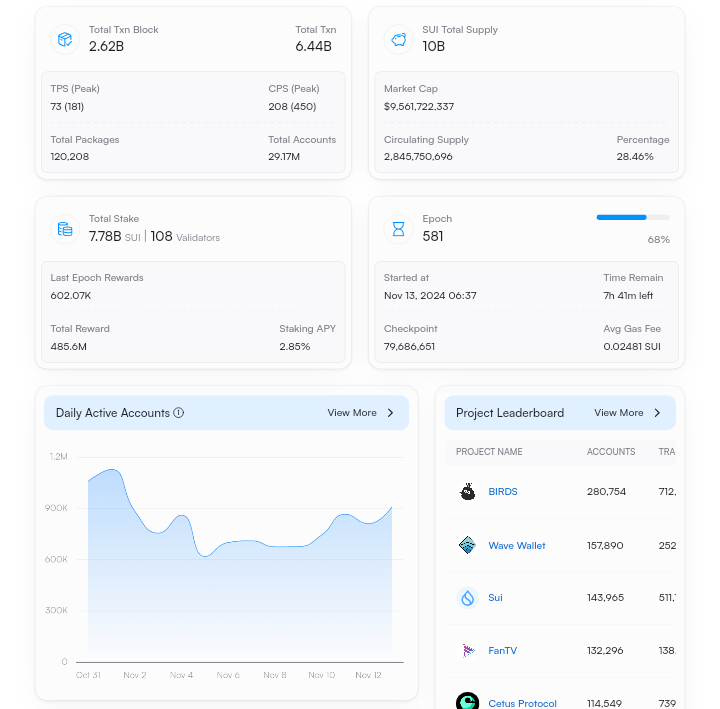This screenshot has height=709, width=720.
Task: Click Started at value Nov 13, 2024 06:37
Action: [x=430, y=296]
